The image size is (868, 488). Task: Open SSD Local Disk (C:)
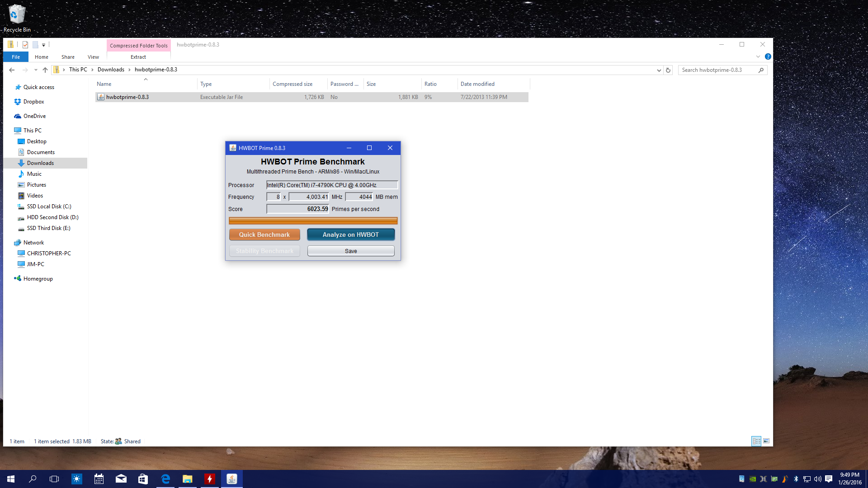(49, 206)
